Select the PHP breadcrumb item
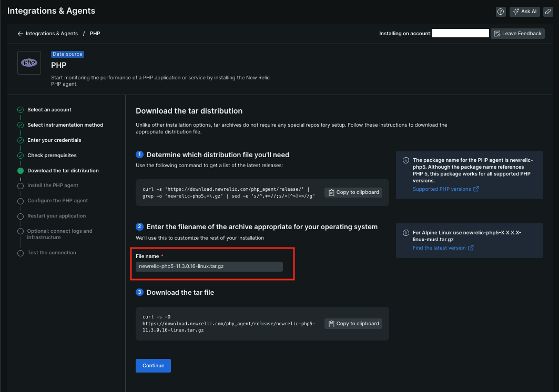The width and height of the screenshot is (559, 392). click(x=95, y=34)
